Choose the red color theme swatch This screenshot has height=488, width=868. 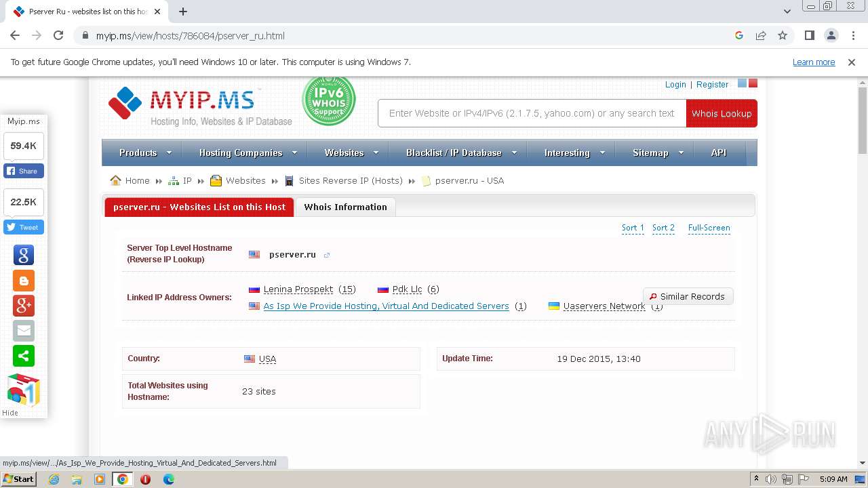(x=753, y=83)
